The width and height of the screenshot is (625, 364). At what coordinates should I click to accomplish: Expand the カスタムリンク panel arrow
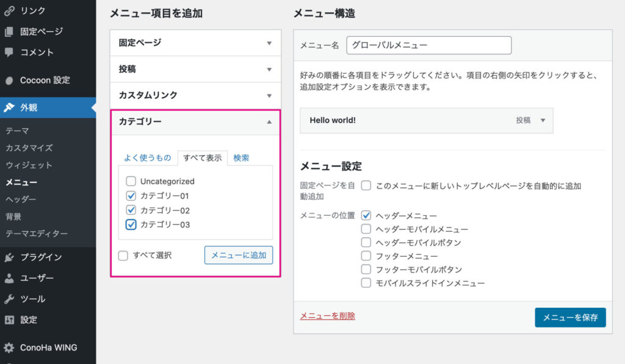(x=269, y=96)
